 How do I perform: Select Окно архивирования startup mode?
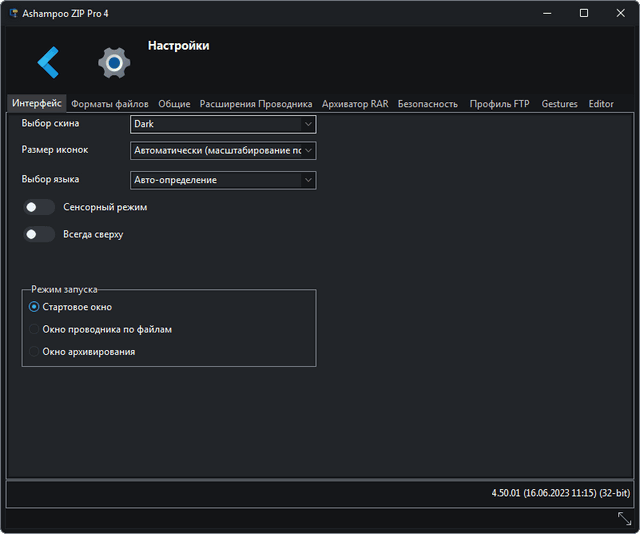(x=34, y=352)
